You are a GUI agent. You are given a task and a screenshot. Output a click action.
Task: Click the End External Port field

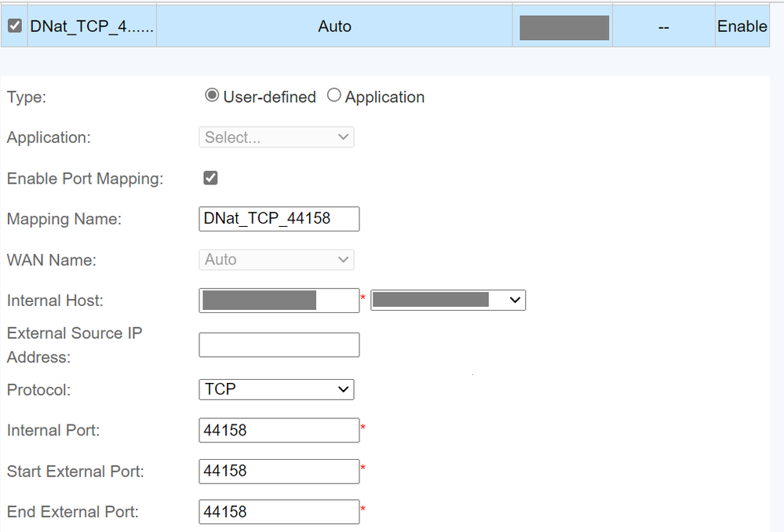(279, 512)
